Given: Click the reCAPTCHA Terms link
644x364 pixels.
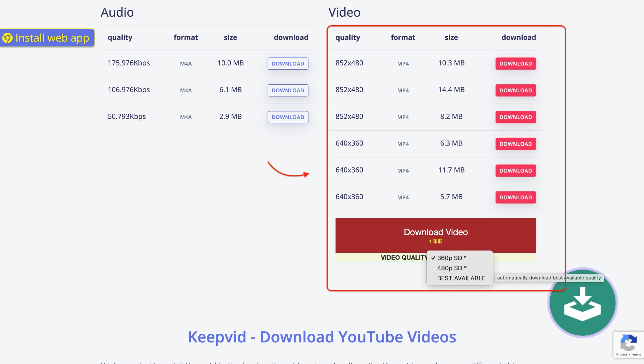Looking at the screenshot, I should 636,355.
